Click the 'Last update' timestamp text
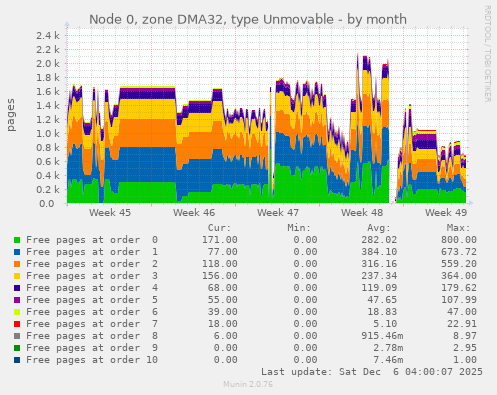 [x=372, y=372]
